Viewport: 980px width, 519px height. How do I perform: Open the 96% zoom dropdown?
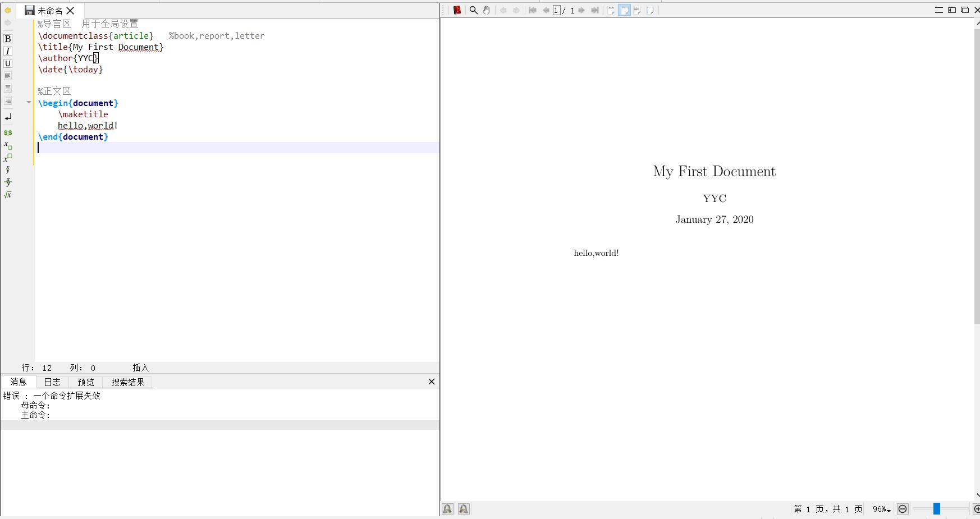(x=881, y=509)
